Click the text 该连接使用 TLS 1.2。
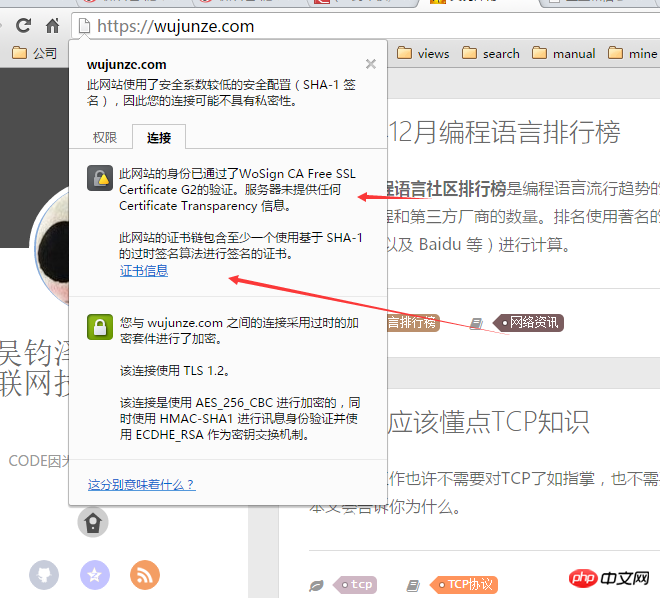The height and width of the screenshot is (598, 660). tap(174, 371)
